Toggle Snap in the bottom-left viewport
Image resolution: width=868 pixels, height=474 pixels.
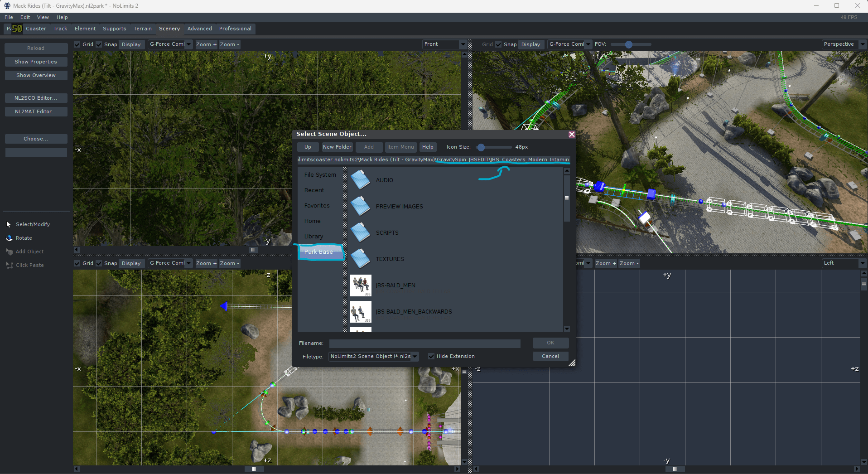(x=99, y=263)
